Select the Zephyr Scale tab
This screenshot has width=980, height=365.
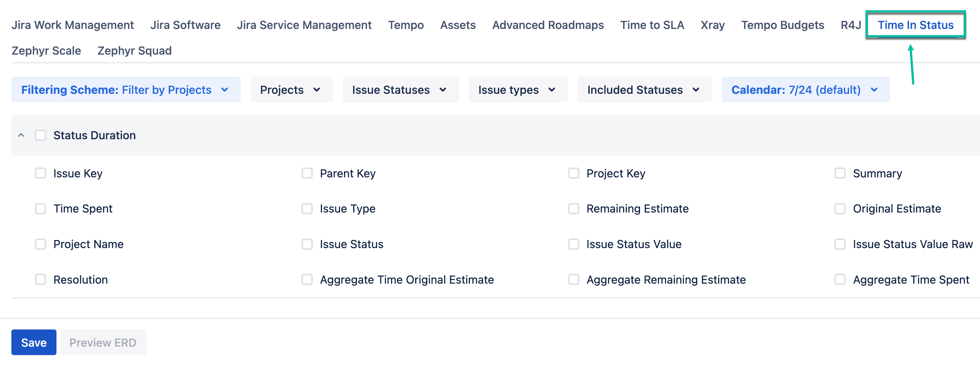pyautogui.click(x=46, y=50)
